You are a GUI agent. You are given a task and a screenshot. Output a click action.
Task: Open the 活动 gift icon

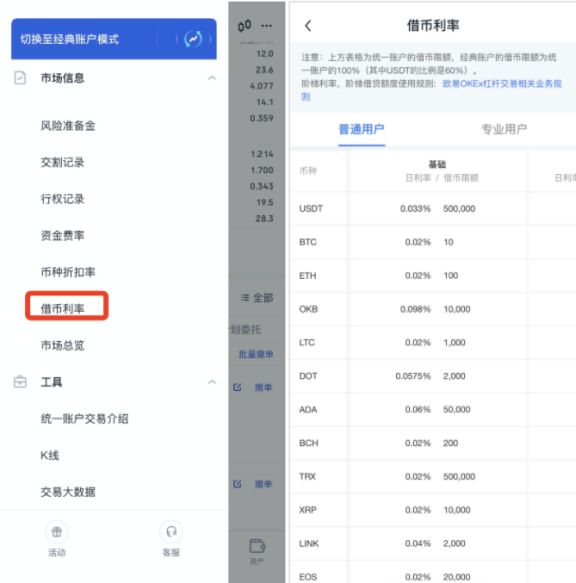click(x=57, y=532)
